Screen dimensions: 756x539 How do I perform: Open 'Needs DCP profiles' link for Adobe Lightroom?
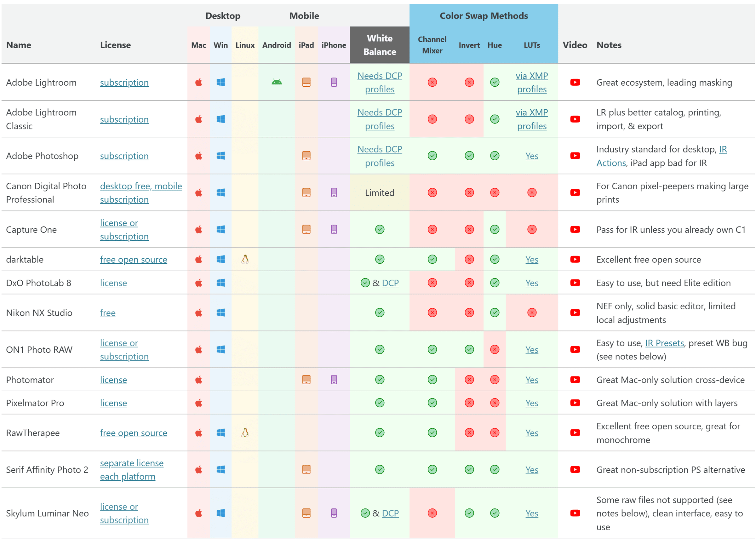coord(380,83)
